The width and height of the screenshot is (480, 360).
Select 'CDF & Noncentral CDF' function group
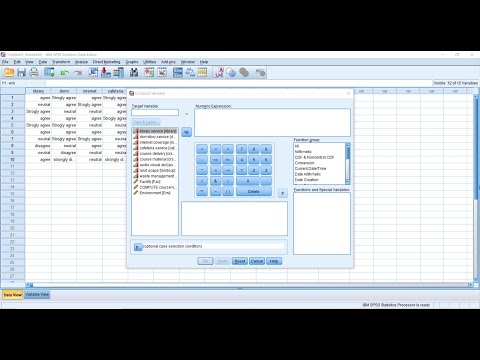[x=314, y=157]
